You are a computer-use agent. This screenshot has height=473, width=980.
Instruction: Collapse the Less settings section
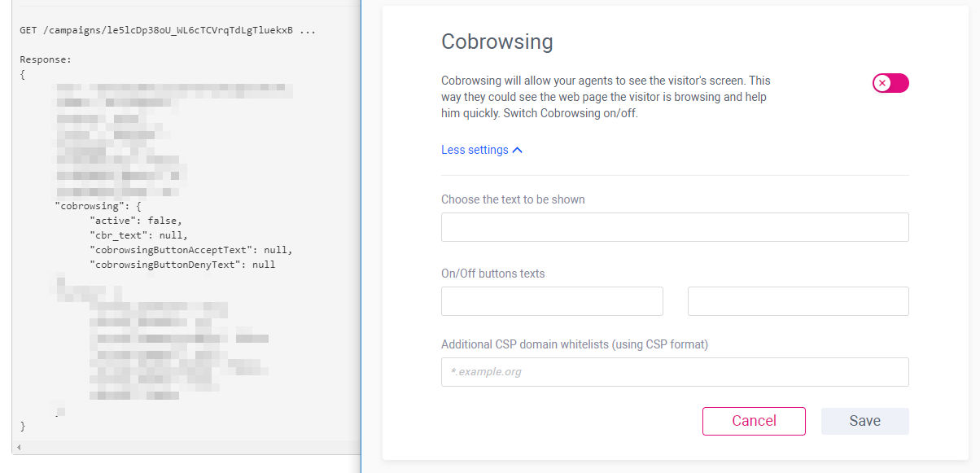tap(475, 150)
